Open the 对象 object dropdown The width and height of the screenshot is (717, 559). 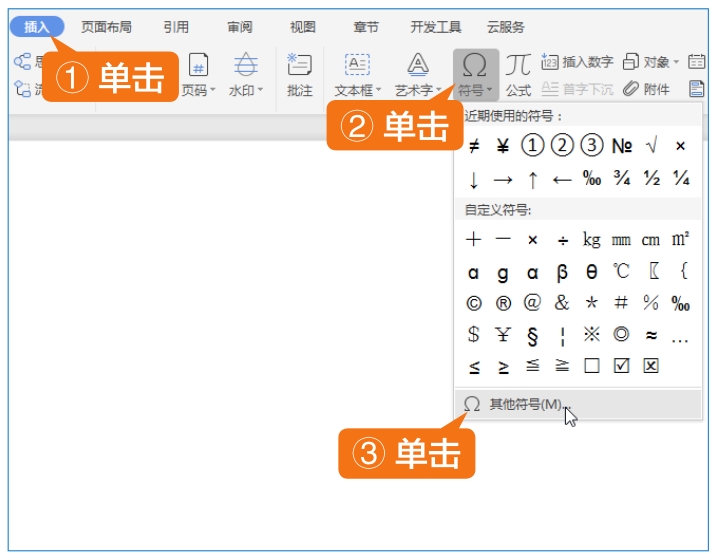[651, 62]
